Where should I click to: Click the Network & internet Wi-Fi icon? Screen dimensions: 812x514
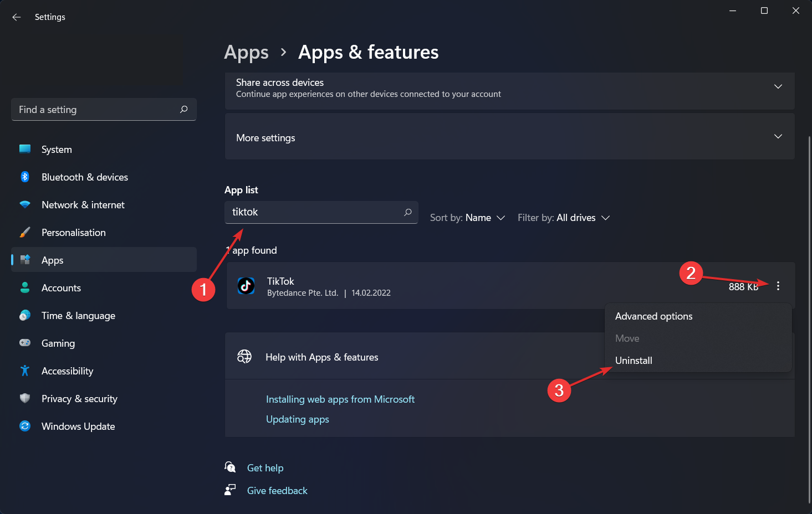pyautogui.click(x=25, y=204)
